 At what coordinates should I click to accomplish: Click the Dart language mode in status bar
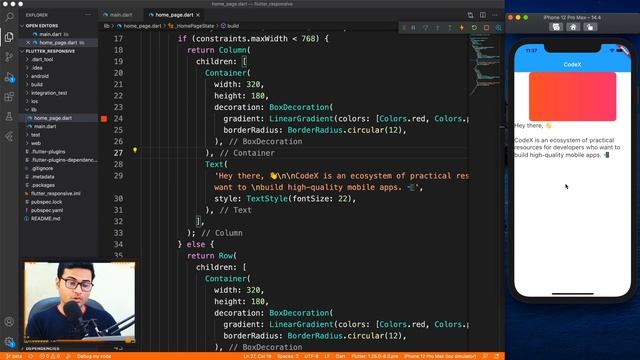point(340,356)
